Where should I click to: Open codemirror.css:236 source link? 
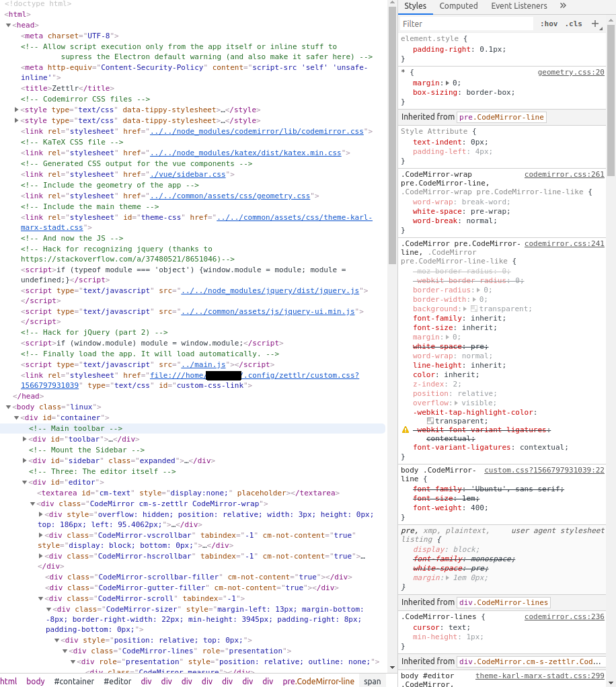pyautogui.click(x=564, y=617)
